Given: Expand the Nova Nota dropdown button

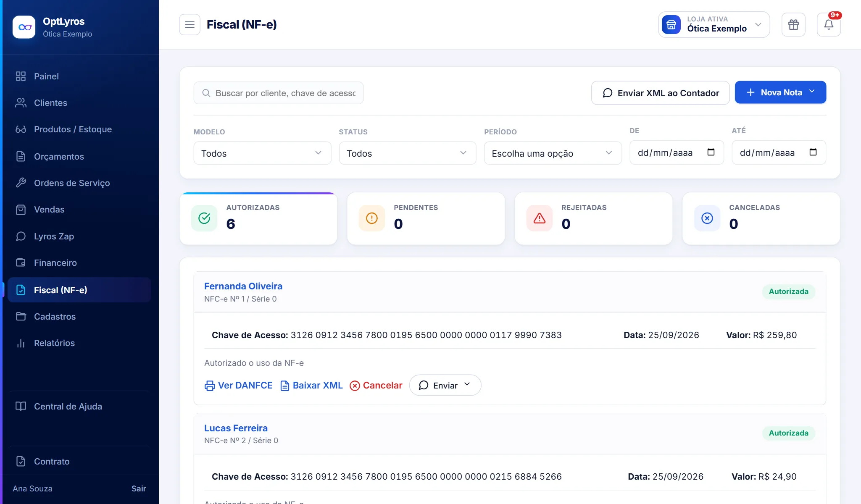Looking at the screenshot, I should click(x=780, y=92).
